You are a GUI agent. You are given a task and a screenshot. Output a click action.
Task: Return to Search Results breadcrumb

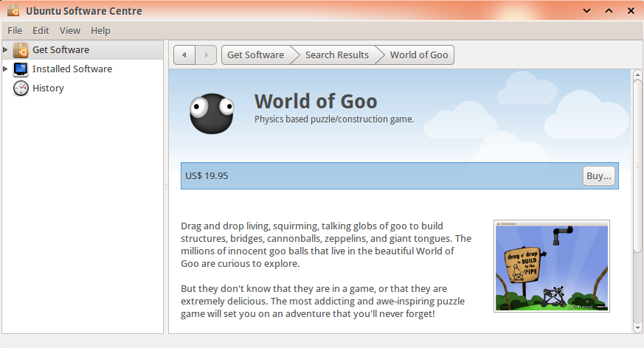337,55
